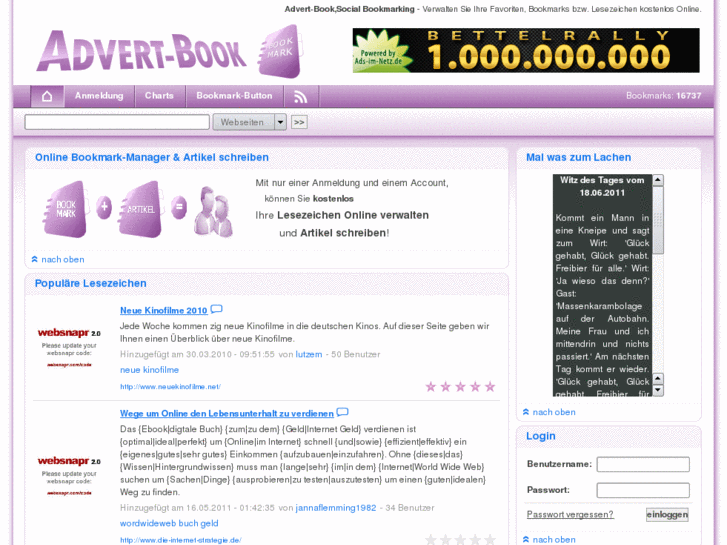The image size is (727, 545).
Task: Click the einloggen button
Action: click(x=667, y=514)
